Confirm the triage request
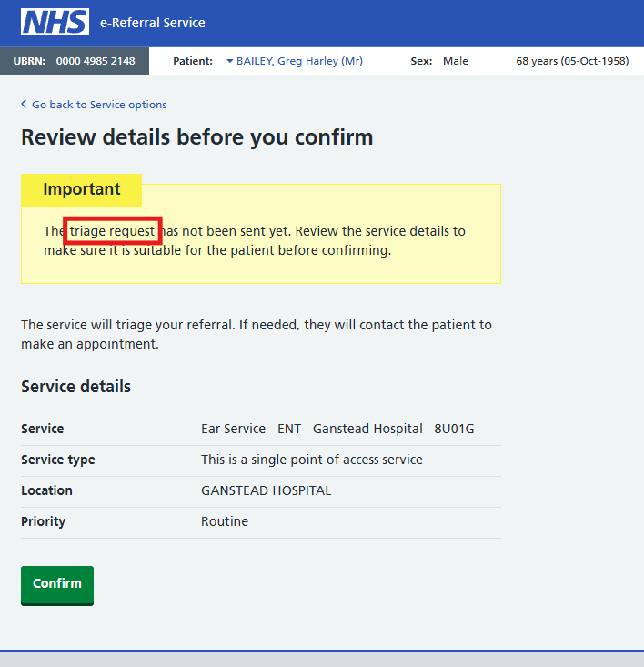Viewport: 644px width, 667px height. 57,585
